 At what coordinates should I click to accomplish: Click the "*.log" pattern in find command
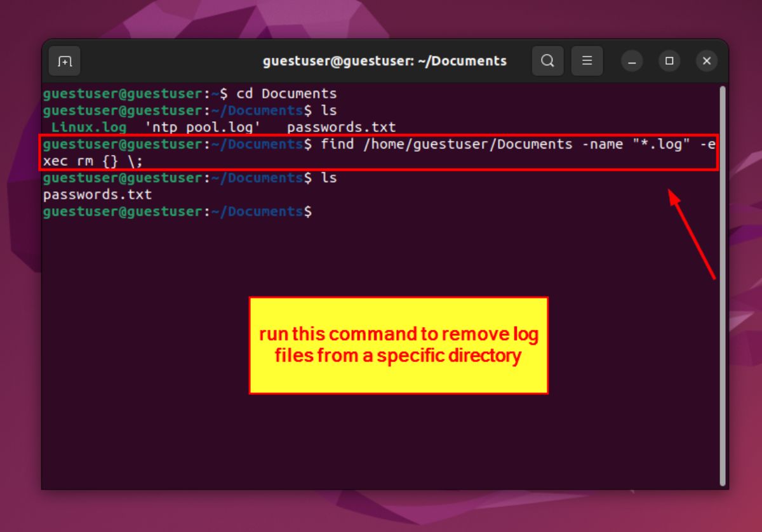661,144
